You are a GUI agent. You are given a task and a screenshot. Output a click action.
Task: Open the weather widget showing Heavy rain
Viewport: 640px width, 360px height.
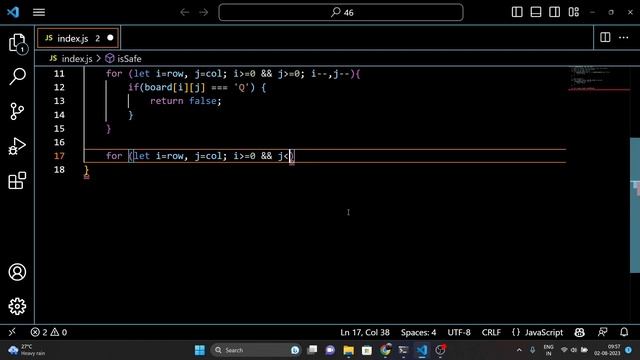click(x=27, y=350)
